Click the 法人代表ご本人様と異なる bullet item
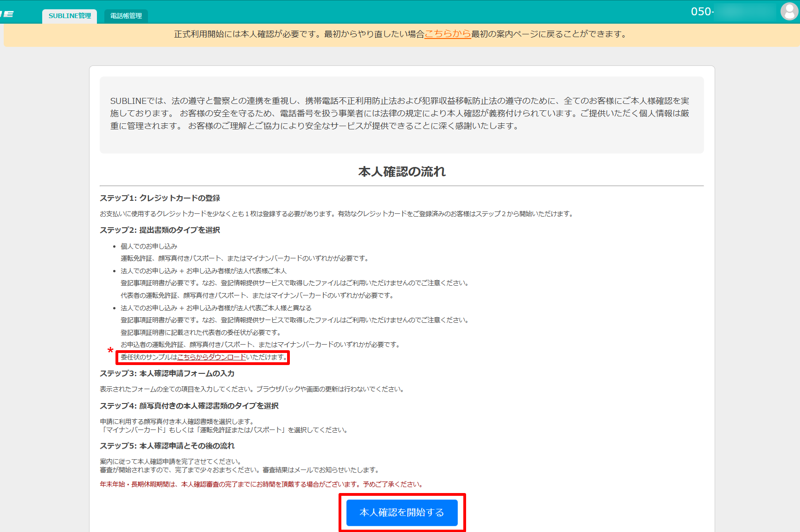Screen dimensions: 800x532 (216, 308)
